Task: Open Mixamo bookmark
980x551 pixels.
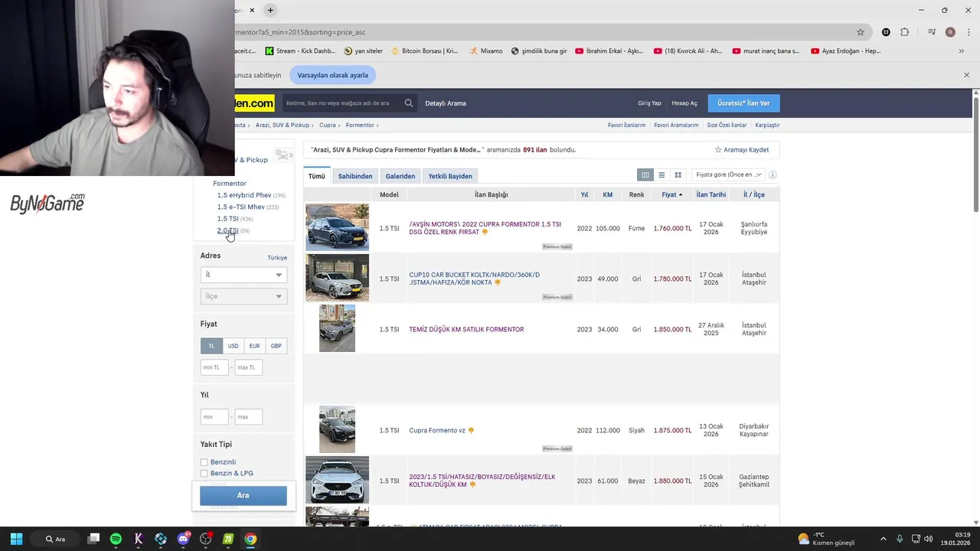Action: coord(486,51)
